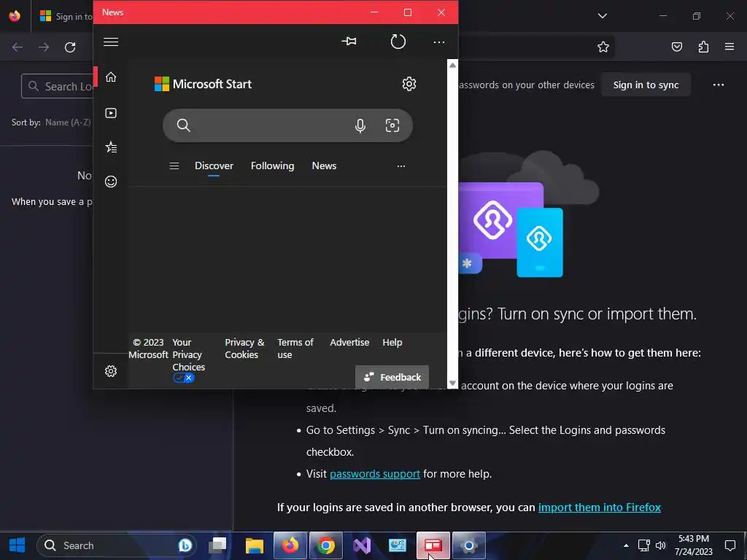Viewport: 747px width, 560px height.
Task: Click the News window scrollbar up arrow
Action: point(452,65)
